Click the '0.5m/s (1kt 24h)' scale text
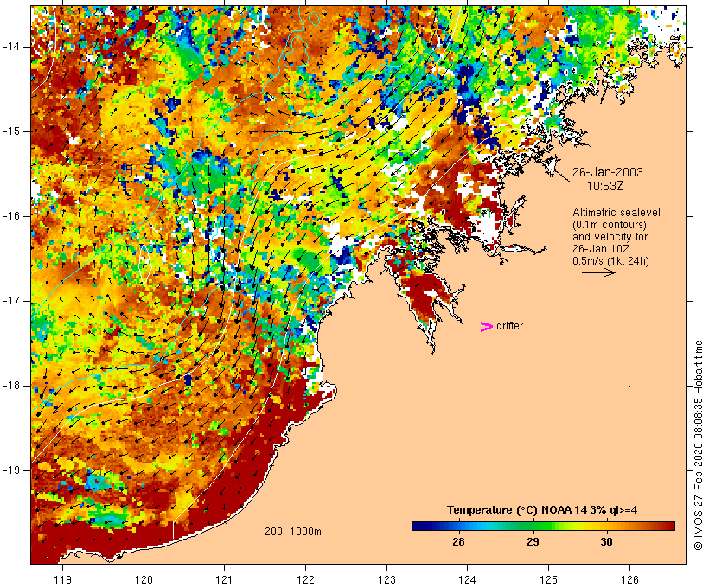 tap(610, 261)
